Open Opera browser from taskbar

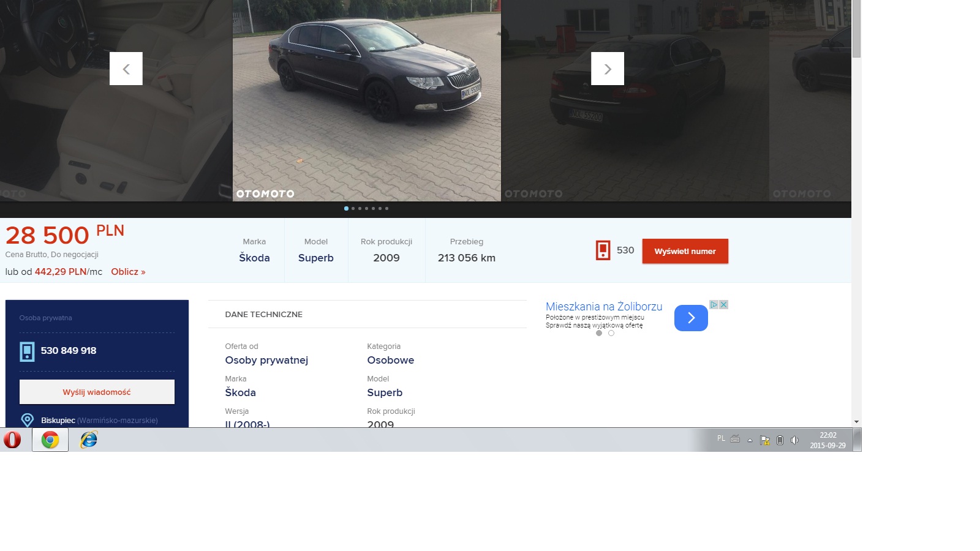click(12, 440)
